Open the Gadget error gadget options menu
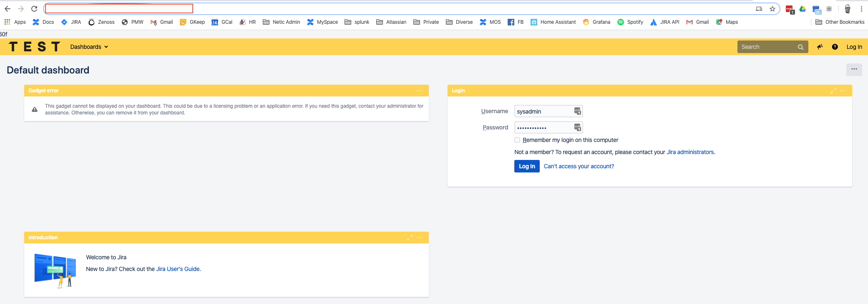 tap(419, 91)
